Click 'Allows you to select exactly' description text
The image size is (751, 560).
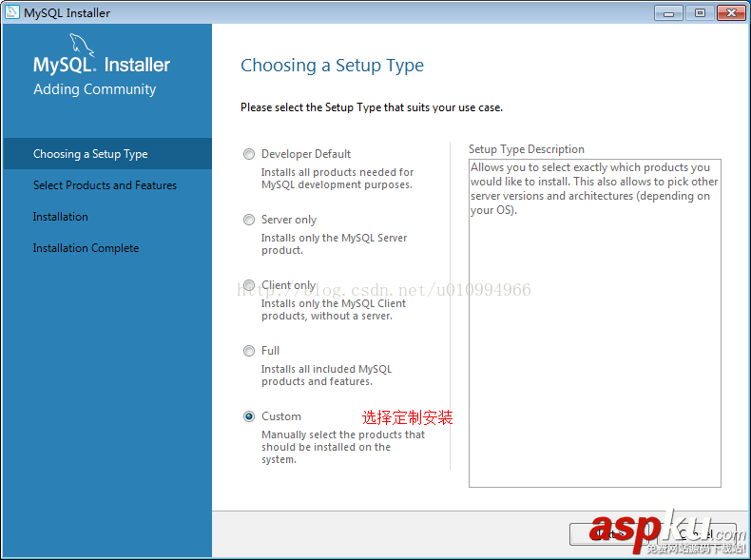pos(594,189)
